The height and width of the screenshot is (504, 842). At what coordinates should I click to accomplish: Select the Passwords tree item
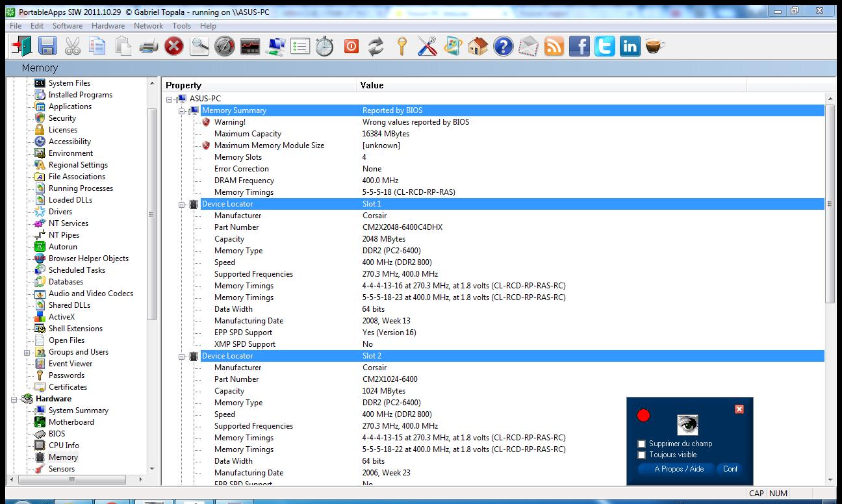click(x=66, y=375)
